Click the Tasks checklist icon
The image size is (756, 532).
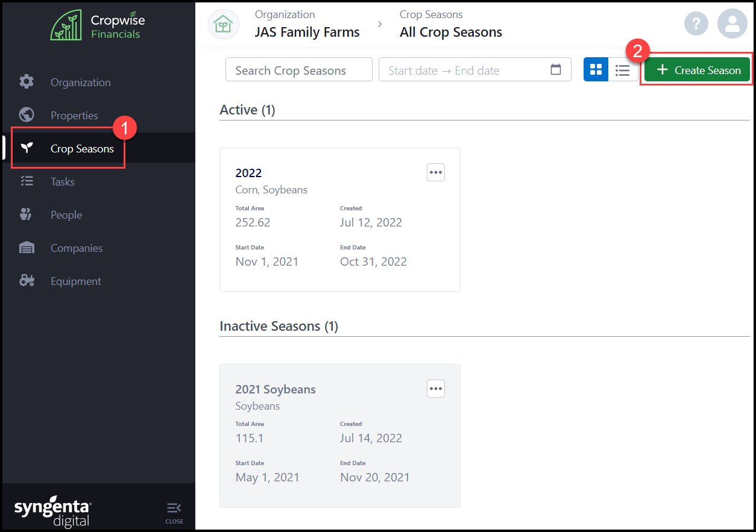click(27, 181)
